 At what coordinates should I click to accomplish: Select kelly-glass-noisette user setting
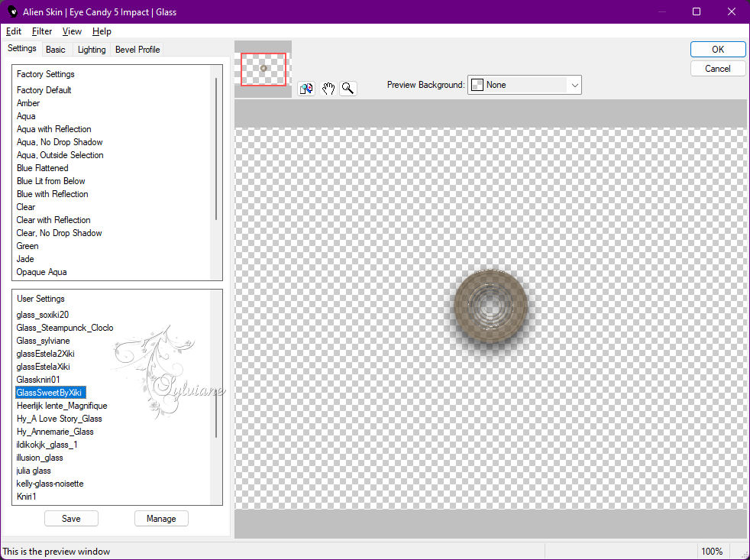(x=50, y=484)
